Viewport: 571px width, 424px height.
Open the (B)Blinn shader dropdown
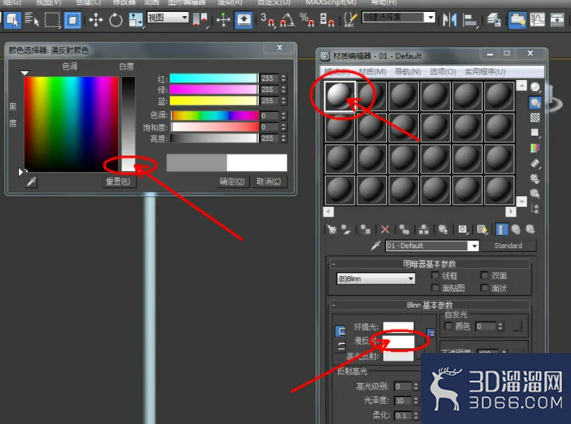coord(375,279)
